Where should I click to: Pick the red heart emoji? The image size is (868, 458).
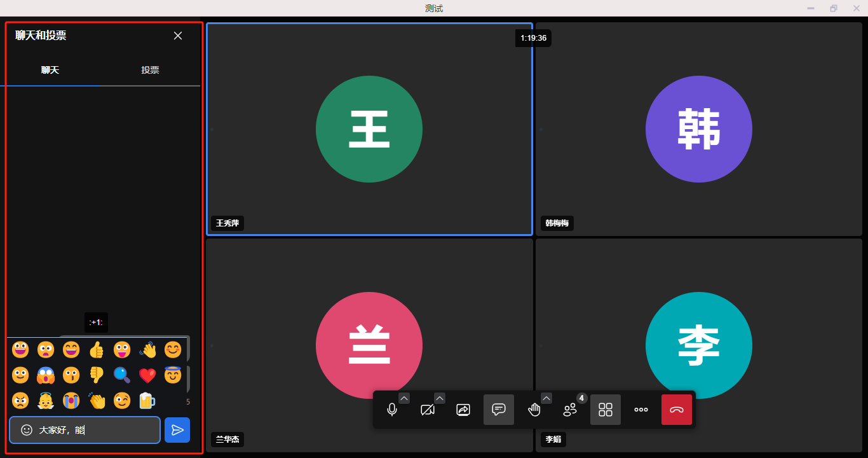[147, 375]
